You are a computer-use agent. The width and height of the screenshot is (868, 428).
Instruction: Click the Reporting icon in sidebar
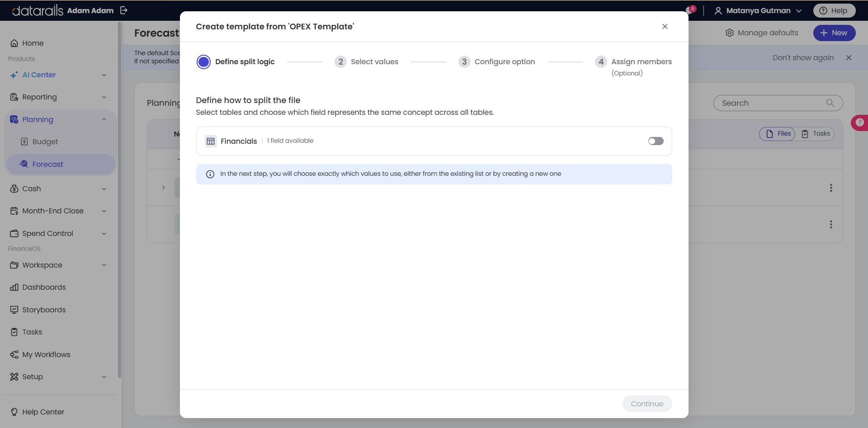pos(14,97)
